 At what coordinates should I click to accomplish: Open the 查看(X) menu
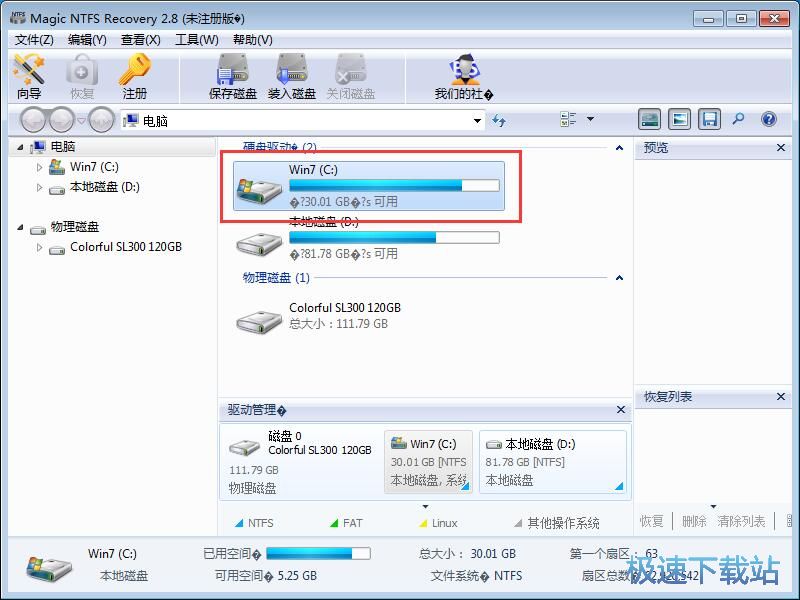(x=140, y=40)
